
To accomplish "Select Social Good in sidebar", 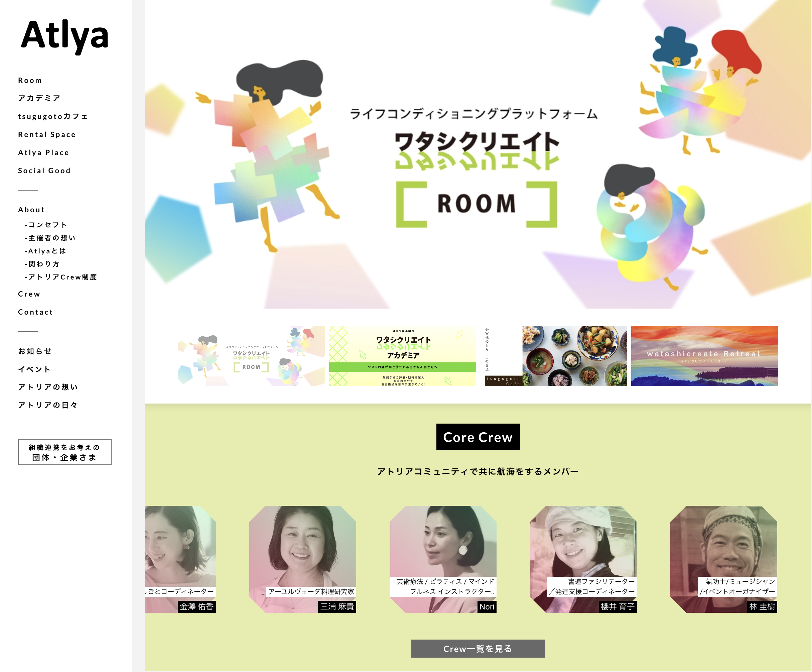I will point(44,171).
